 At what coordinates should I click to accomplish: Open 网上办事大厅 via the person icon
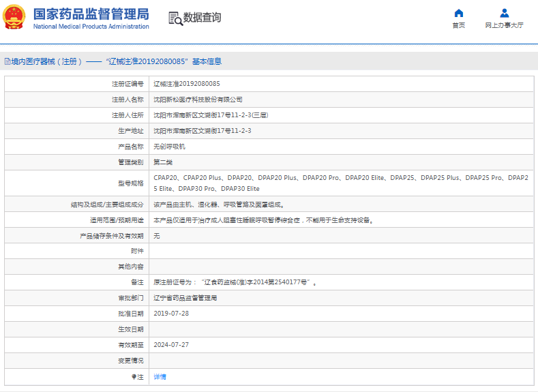(x=504, y=13)
